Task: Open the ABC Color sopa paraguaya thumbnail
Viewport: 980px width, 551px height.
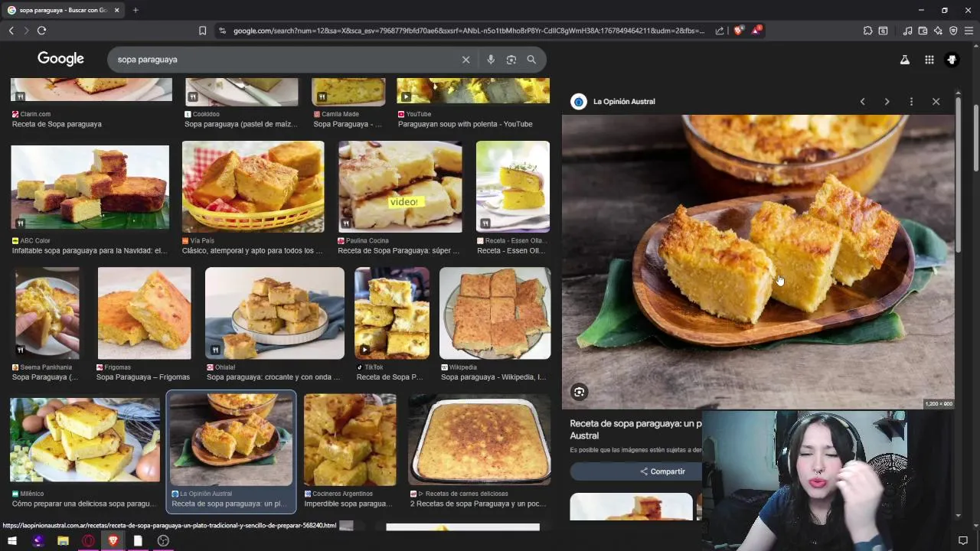Action: (90, 187)
